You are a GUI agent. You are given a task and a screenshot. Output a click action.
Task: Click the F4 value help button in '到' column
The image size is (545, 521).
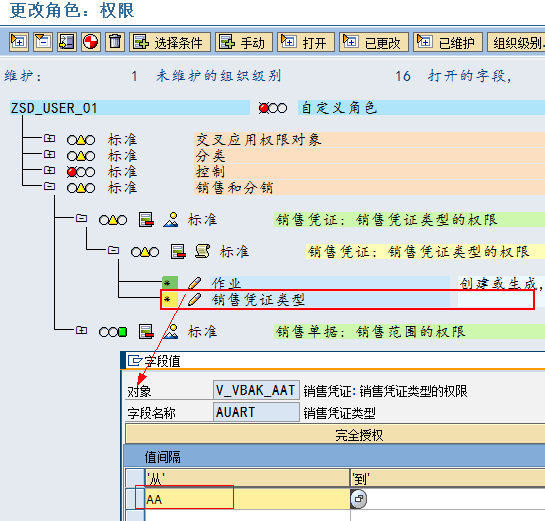(359, 499)
